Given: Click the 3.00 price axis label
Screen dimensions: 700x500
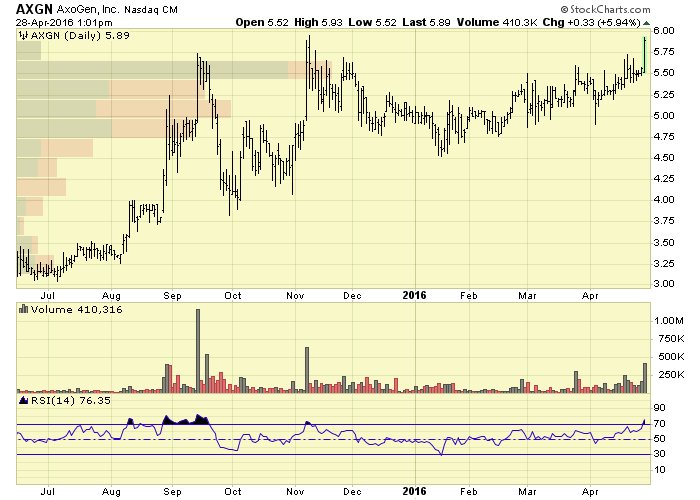Looking at the screenshot, I should coord(664,283).
